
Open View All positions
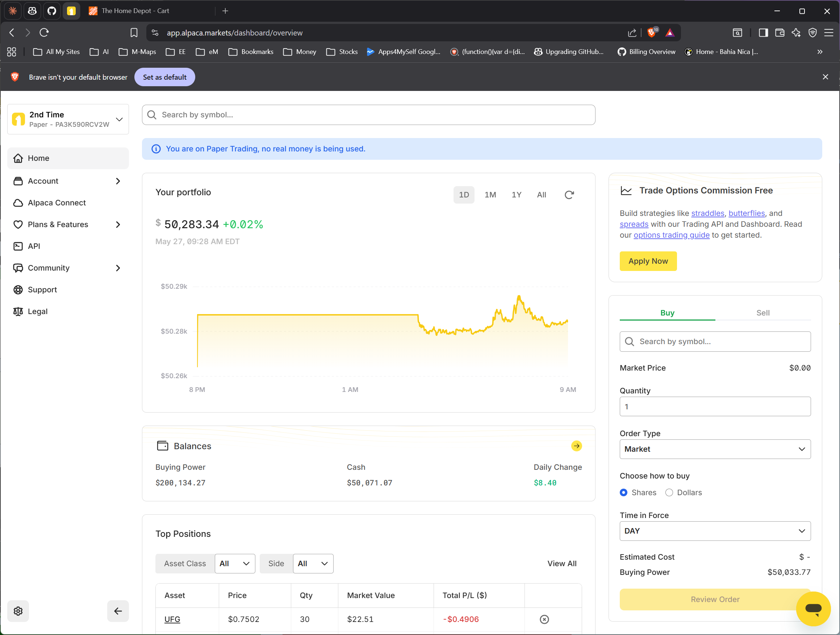[x=562, y=564]
